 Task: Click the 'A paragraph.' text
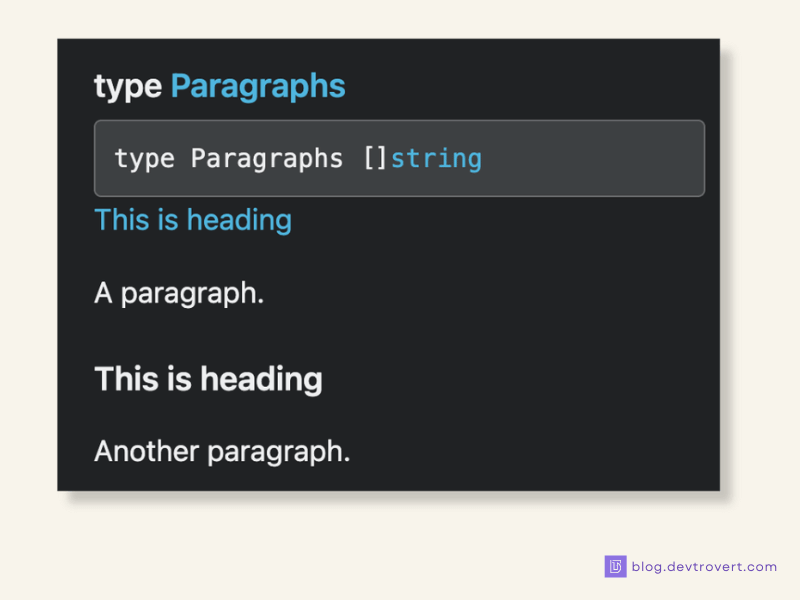tap(179, 294)
